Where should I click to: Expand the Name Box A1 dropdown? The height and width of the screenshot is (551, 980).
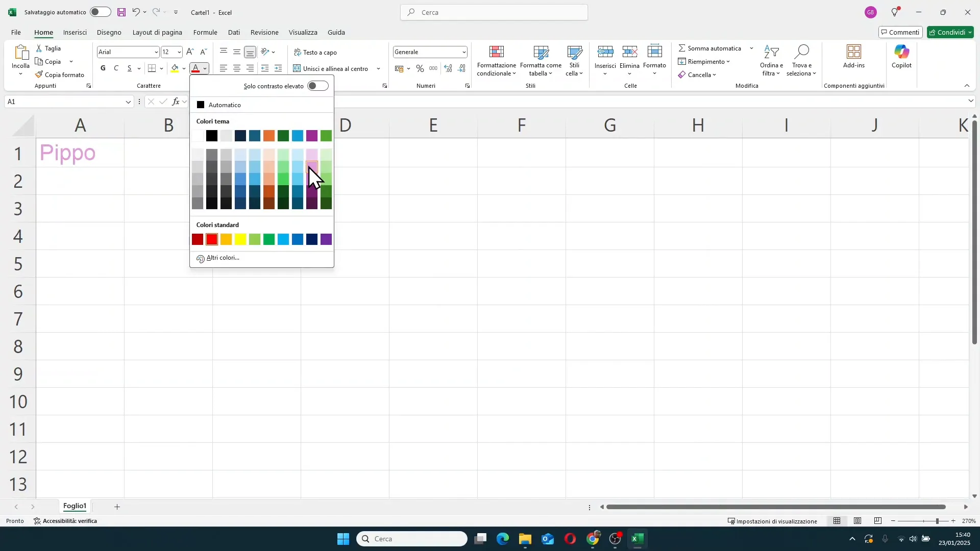click(128, 102)
